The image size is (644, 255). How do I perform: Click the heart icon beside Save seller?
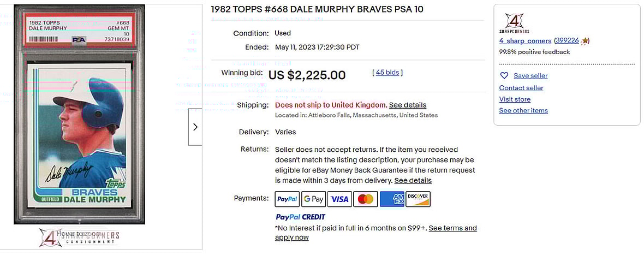point(504,76)
